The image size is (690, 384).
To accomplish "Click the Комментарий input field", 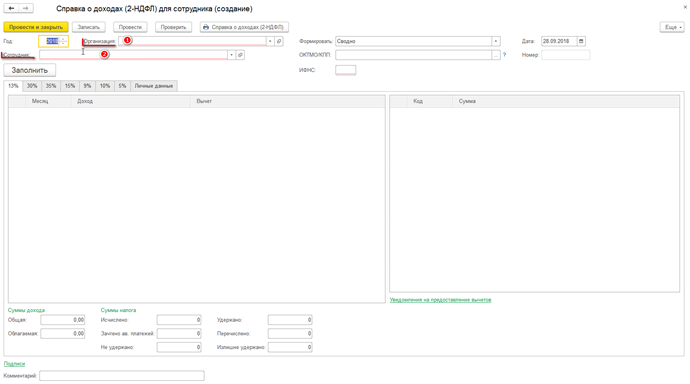I will [x=122, y=376].
